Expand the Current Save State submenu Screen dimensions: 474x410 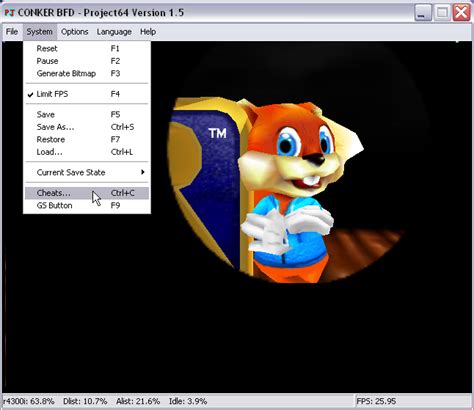click(87, 172)
